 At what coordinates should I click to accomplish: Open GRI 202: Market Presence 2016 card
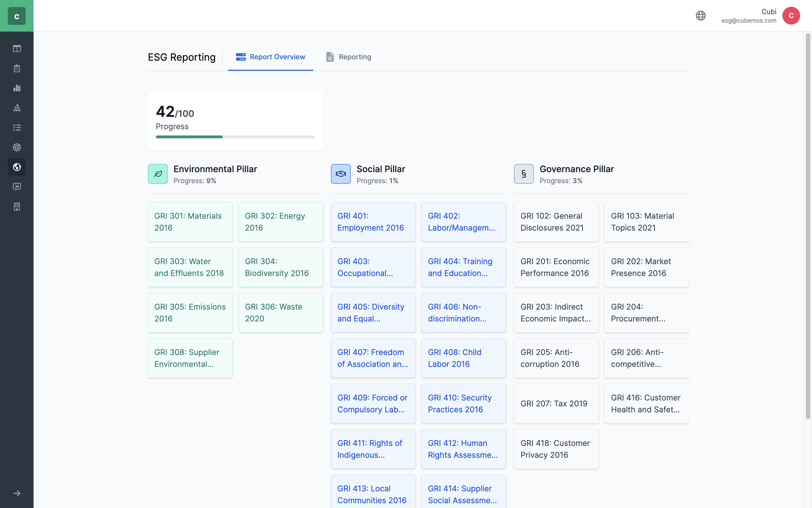click(x=646, y=267)
